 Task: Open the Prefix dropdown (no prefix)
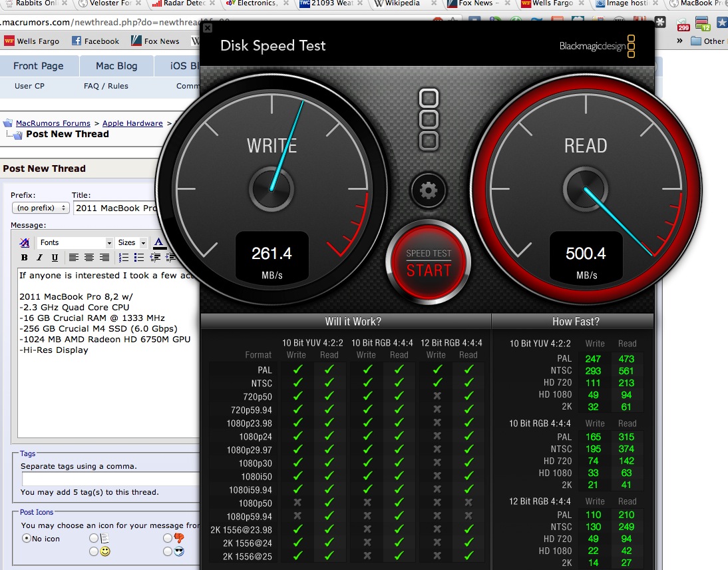click(x=41, y=208)
